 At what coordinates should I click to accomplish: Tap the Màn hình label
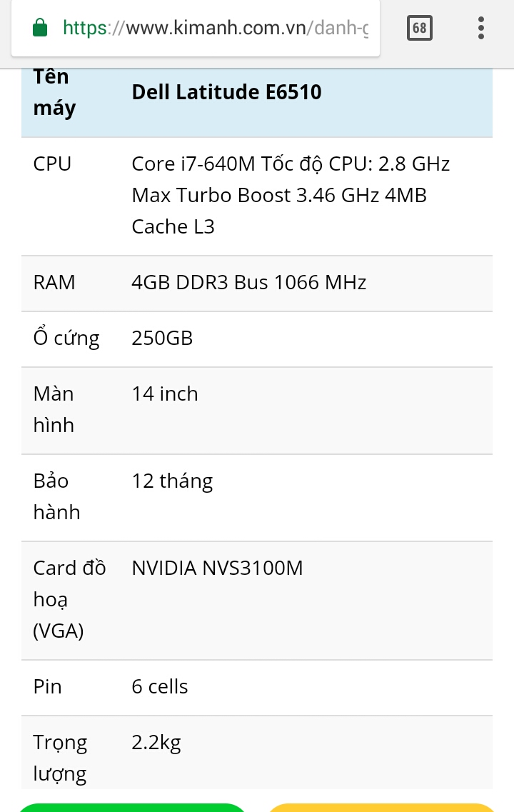click(x=54, y=409)
